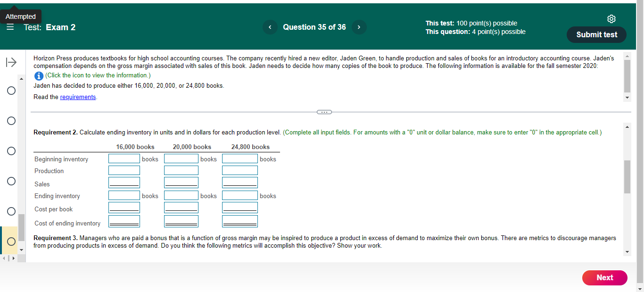This screenshot has width=644, height=292.
Task: Click the scroll-up arrow on the question sidebar
Action: pos(21,79)
